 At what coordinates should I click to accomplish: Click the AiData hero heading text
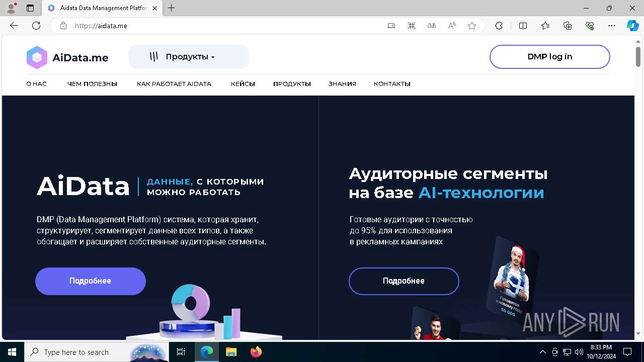click(83, 187)
